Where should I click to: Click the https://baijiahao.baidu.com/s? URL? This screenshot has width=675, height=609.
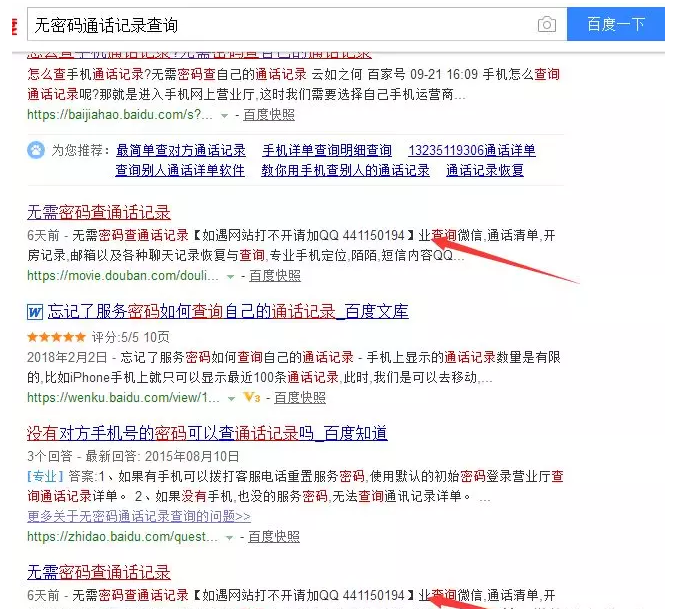point(120,114)
